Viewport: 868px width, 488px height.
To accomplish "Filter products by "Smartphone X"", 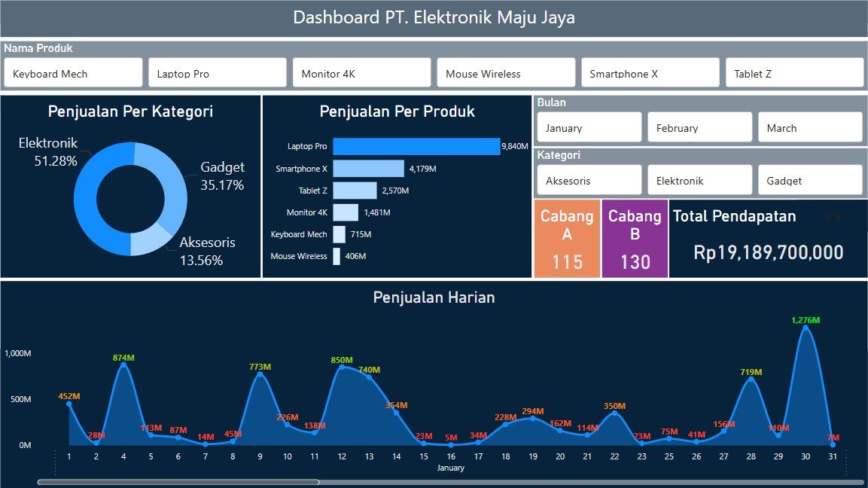I will click(x=650, y=72).
